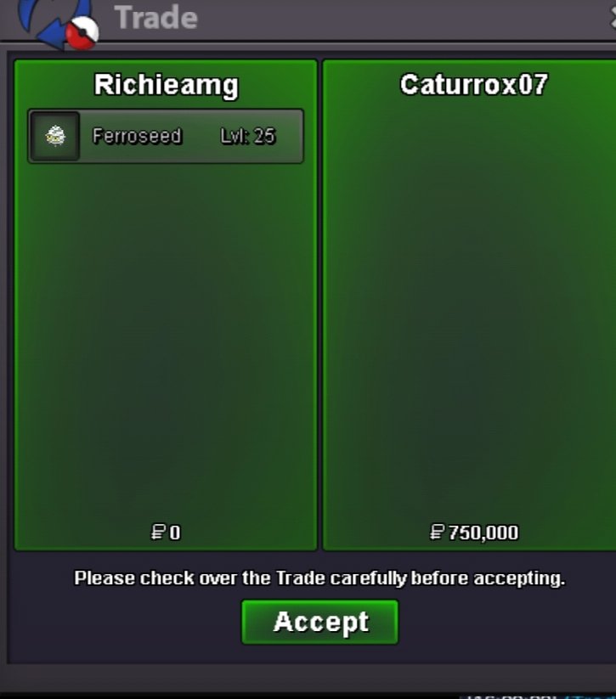Select the Ferroseed trade slot row

(x=166, y=136)
